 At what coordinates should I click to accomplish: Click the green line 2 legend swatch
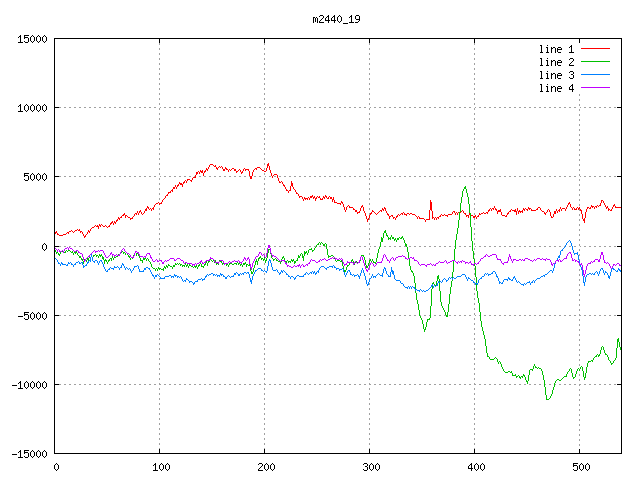[x=595, y=62]
